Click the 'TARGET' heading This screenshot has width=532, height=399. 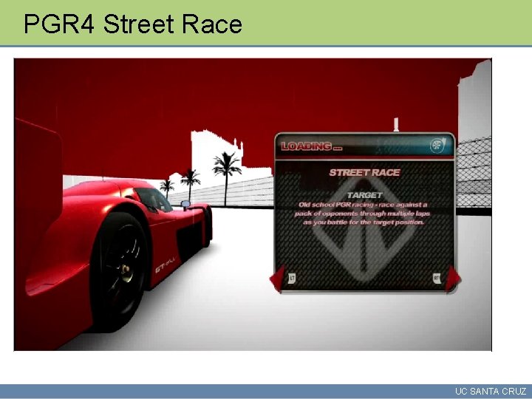365,195
